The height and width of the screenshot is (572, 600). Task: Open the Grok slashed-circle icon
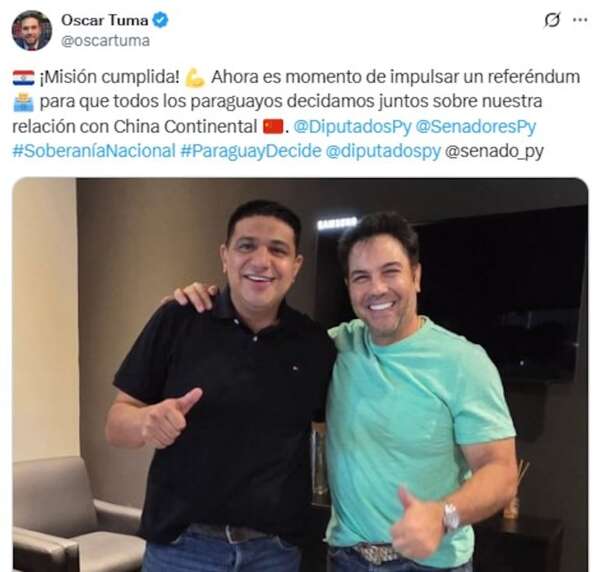pos(552,20)
